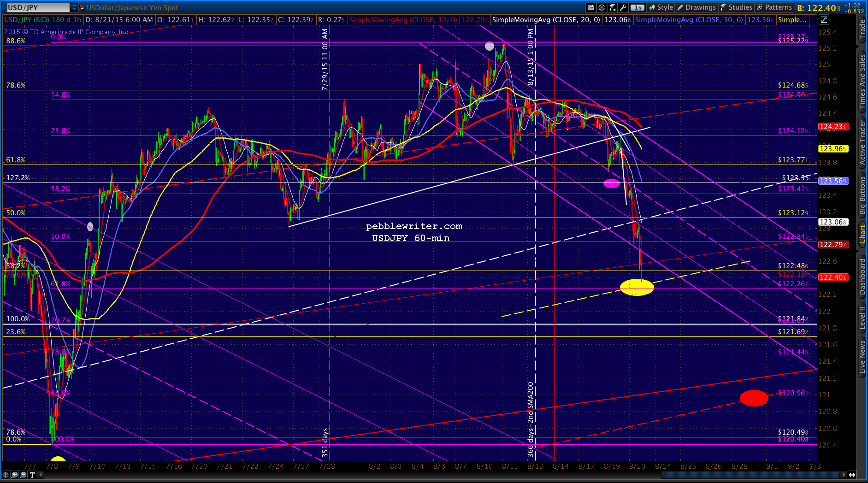Open the Studies menu
Screen dimensions: 868x483
736,7
